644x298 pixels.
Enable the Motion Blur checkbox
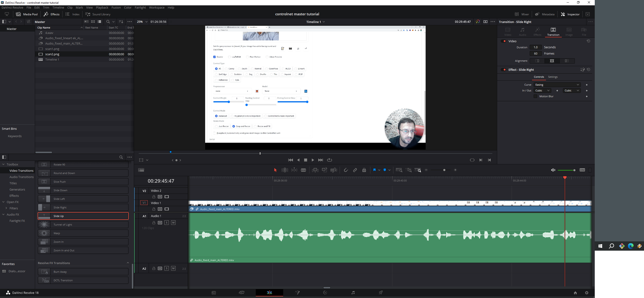click(535, 96)
